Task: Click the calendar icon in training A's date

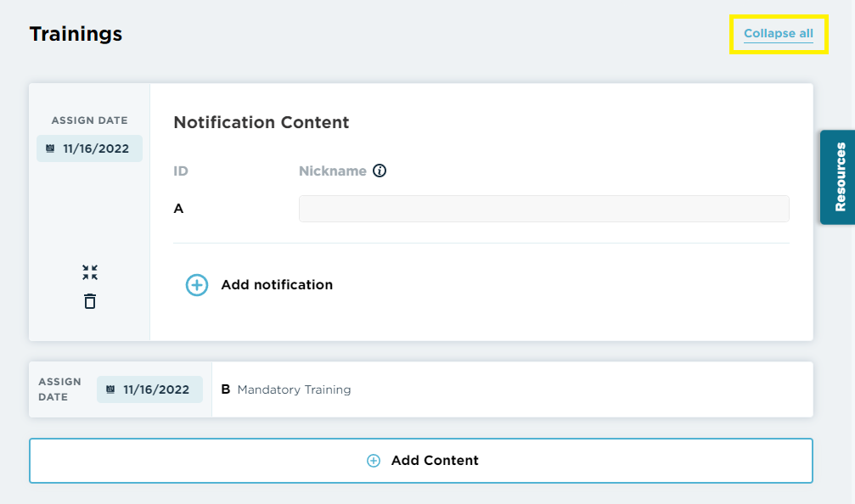Action: [50, 148]
